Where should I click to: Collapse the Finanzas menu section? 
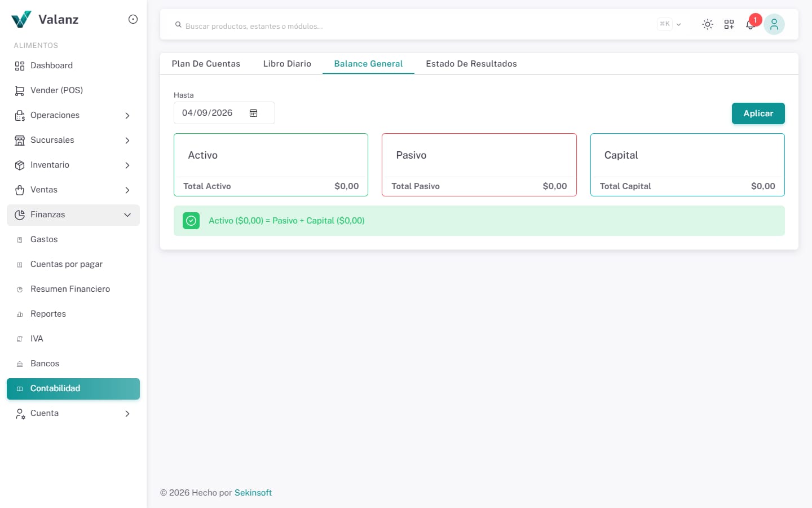click(73, 215)
